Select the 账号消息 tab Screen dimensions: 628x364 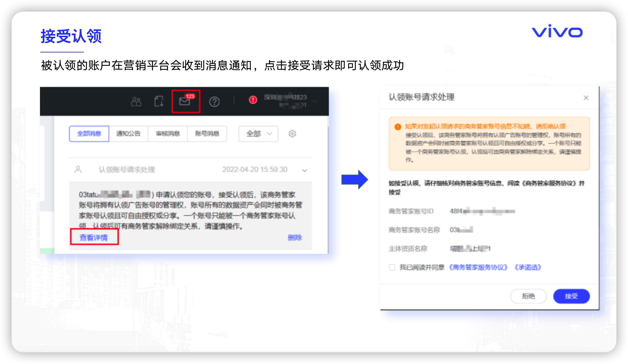click(207, 134)
